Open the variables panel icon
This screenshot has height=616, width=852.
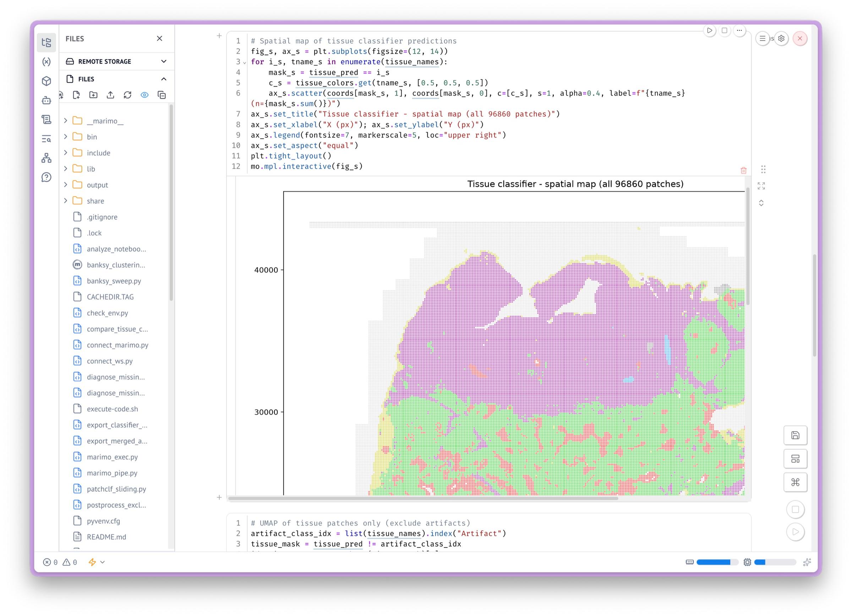point(46,62)
